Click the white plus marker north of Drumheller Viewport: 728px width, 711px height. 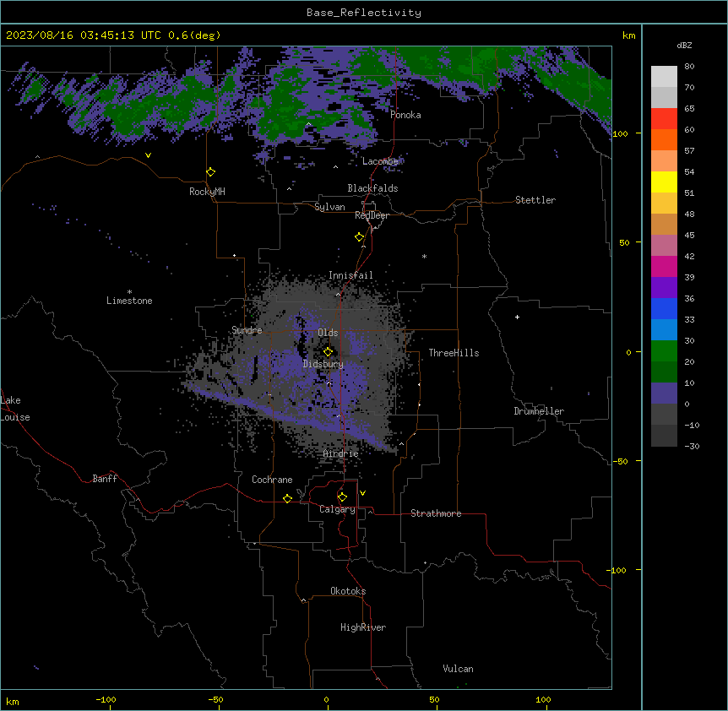point(517,317)
